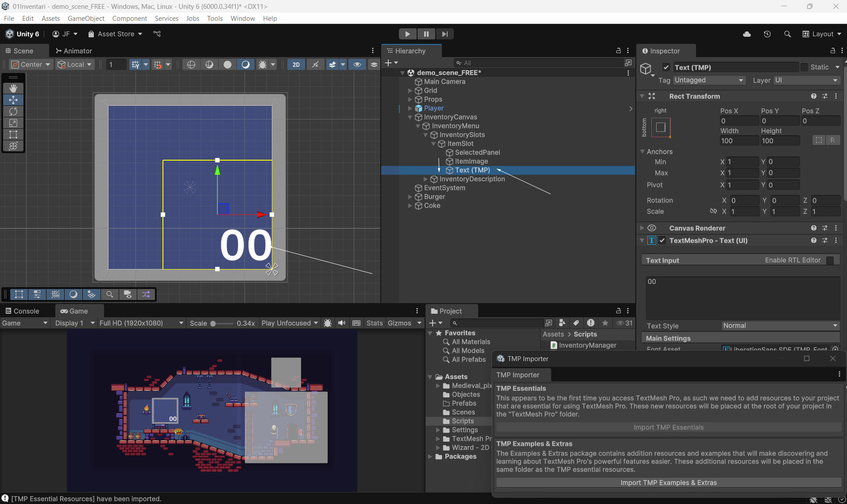Open the Text Style dropdown
The image size is (847, 504).
point(780,326)
